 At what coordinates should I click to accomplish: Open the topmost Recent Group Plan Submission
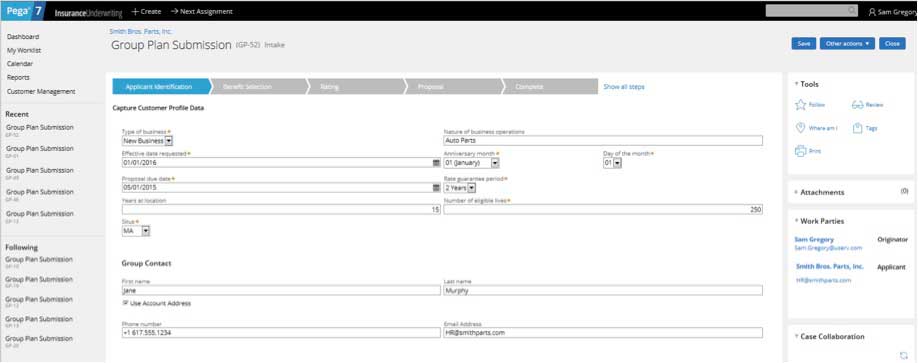[x=39, y=127]
